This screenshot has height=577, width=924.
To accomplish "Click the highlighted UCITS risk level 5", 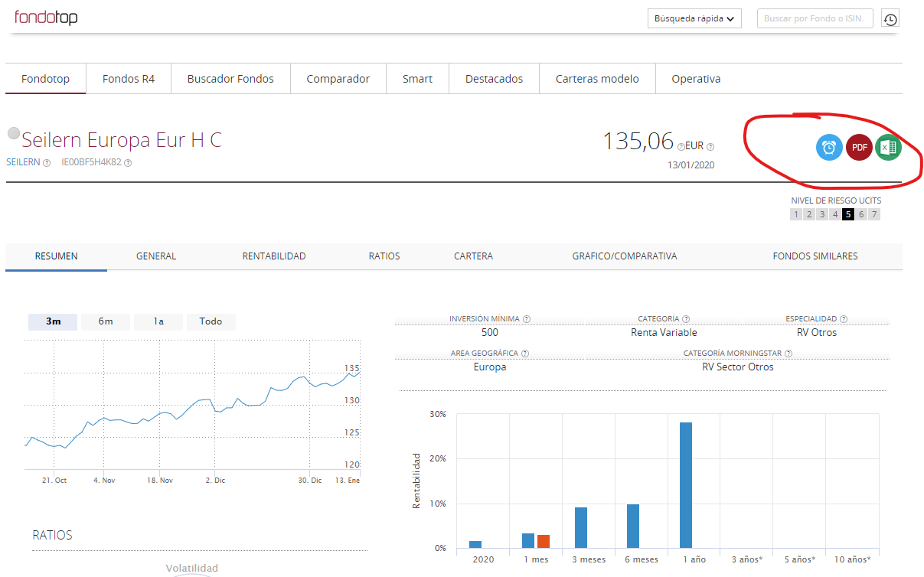I will [x=848, y=214].
